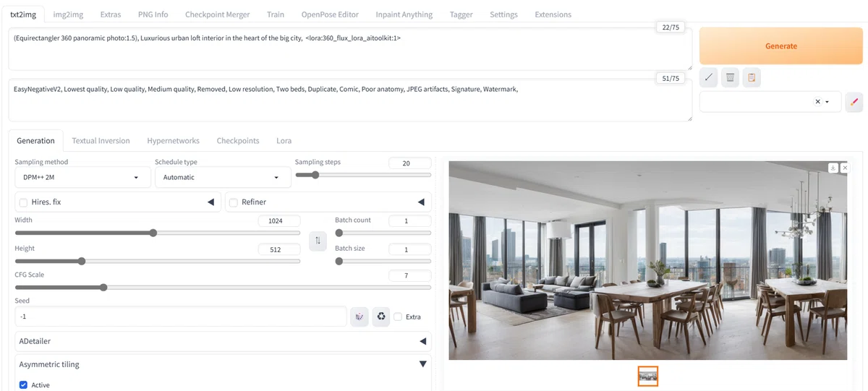Go to the Extensions tab
Viewport: 868px width, 391px height.
pyautogui.click(x=553, y=14)
